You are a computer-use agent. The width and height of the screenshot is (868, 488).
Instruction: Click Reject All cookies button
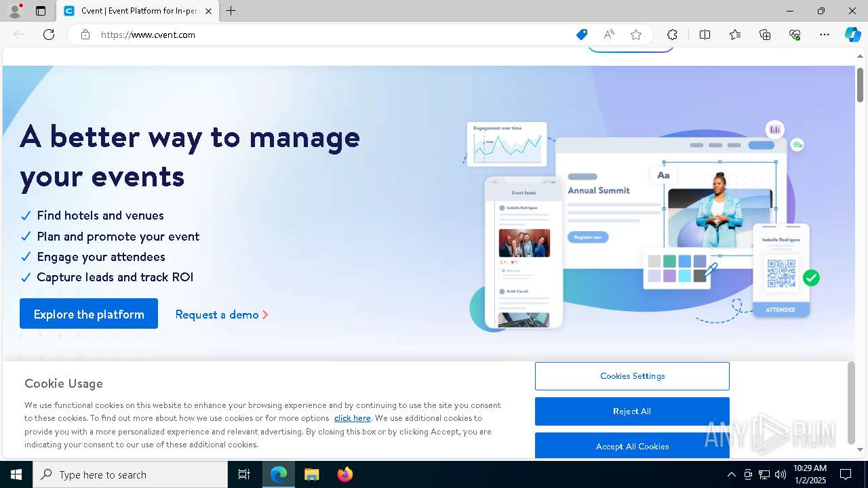click(x=632, y=411)
